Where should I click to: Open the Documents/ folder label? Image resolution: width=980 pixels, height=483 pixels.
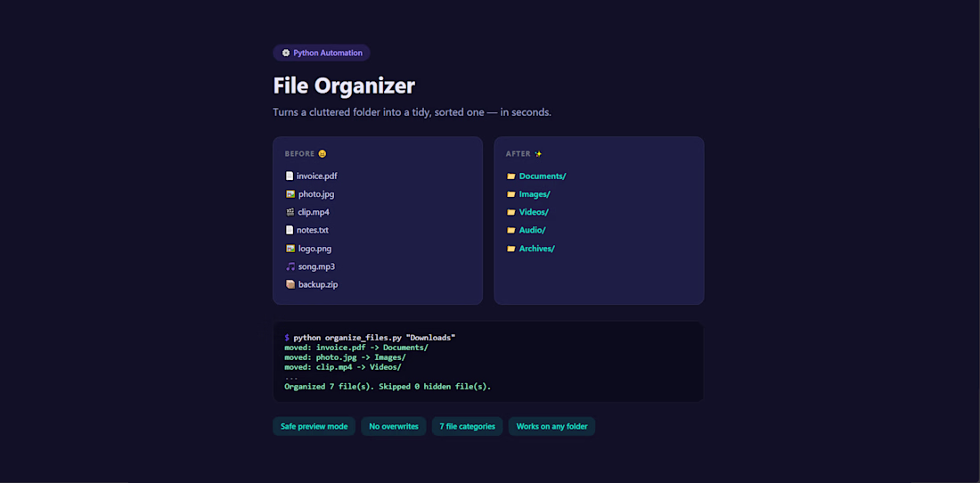[543, 176]
